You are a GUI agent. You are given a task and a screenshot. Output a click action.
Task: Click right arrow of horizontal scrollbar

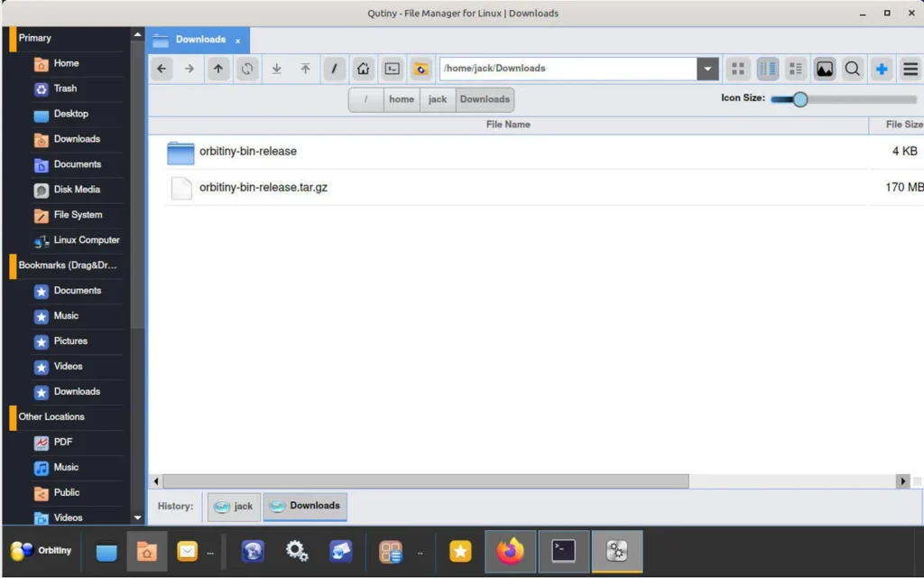point(902,481)
